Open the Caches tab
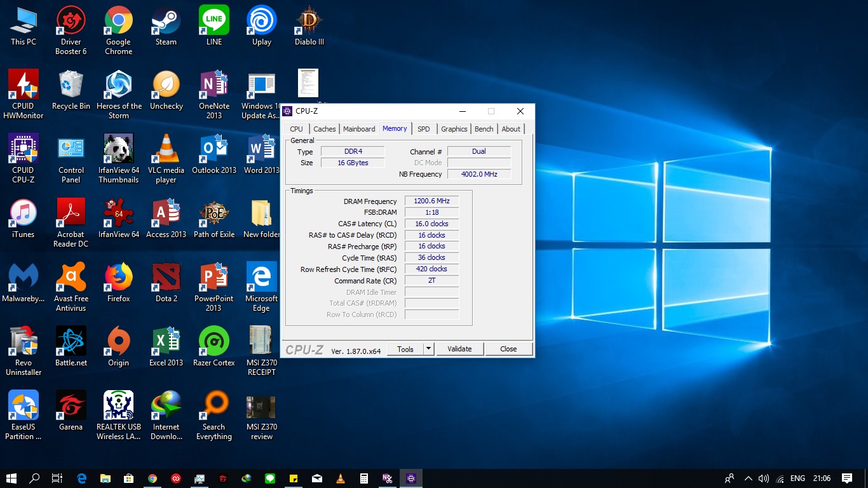This screenshot has height=488, width=868. (325, 129)
